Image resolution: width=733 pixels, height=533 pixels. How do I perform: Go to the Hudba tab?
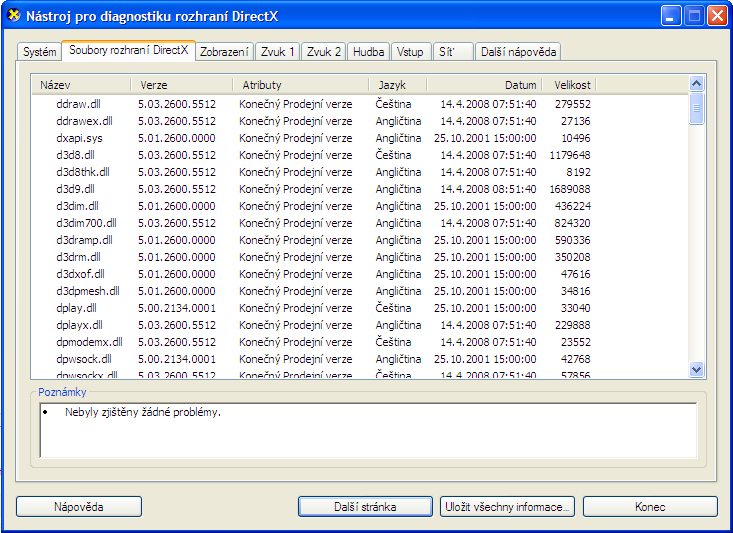point(368,52)
